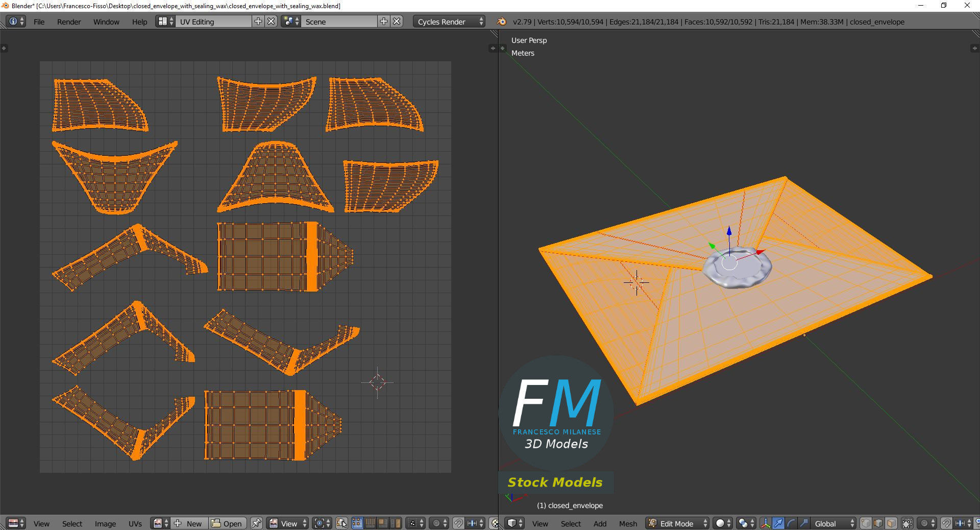Open the UV editor View menu

[41, 523]
